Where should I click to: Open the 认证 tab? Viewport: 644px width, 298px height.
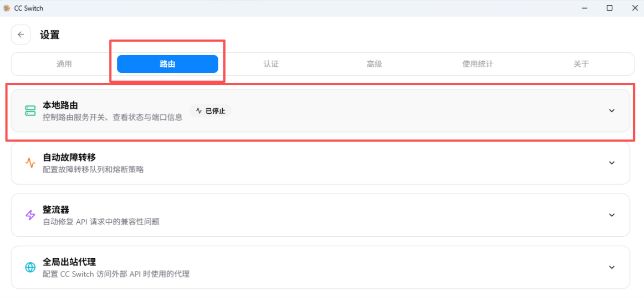tap(271, 64)
